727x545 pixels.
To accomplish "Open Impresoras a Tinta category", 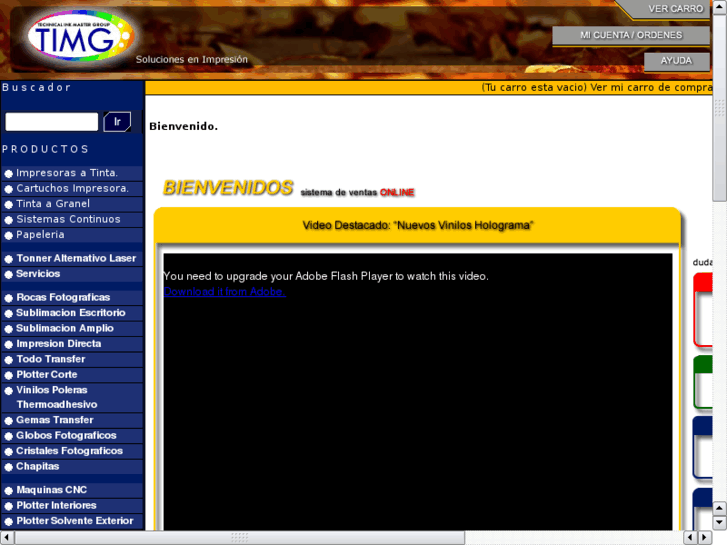I will [67, 173].
